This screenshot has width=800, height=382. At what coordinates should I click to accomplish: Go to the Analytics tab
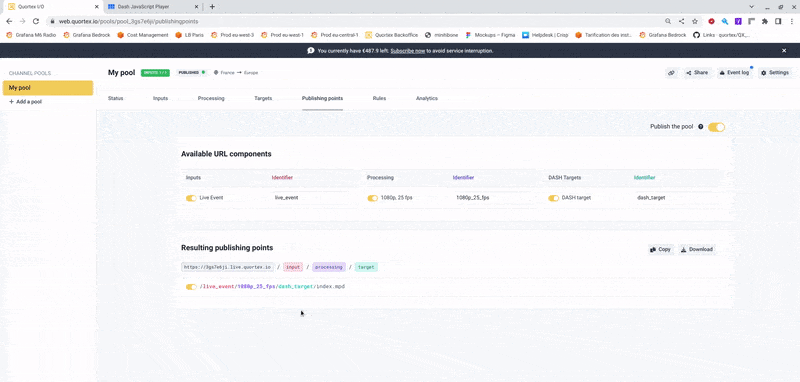[427, 98]
